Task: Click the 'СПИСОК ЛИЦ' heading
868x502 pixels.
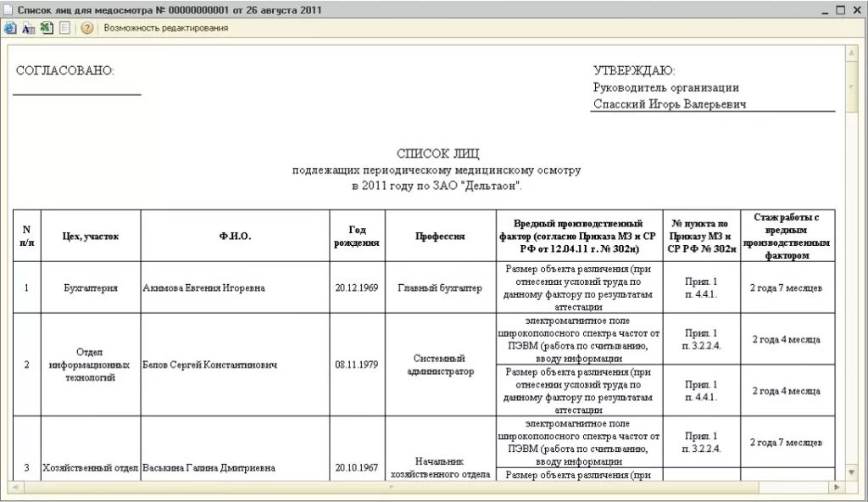Action: click(438, 153)
